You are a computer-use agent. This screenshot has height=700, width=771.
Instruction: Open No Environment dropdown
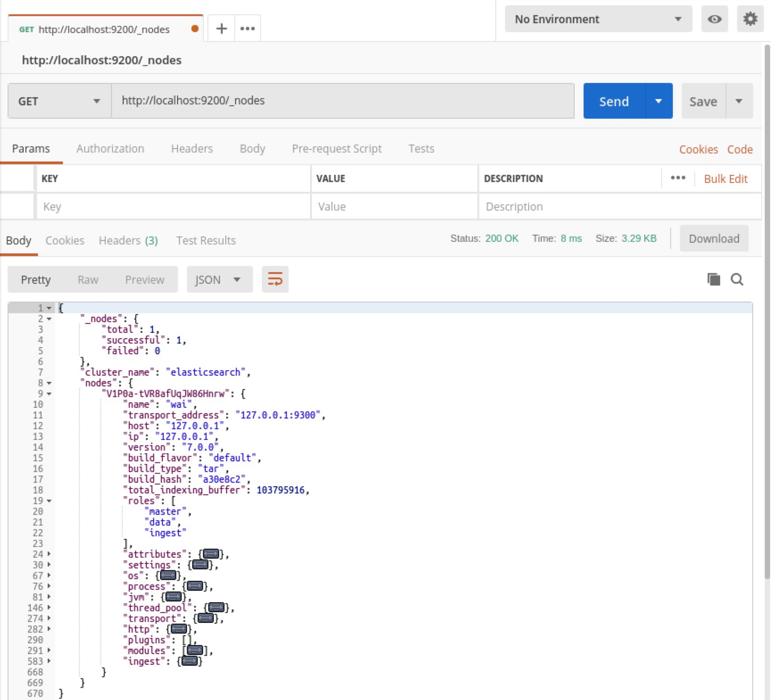[598, 19]
